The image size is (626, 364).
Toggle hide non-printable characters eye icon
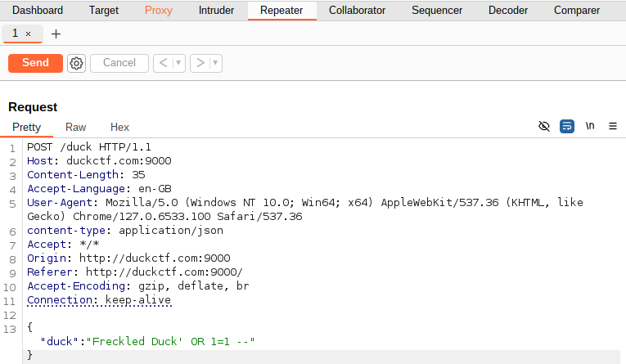coord(543,126)
